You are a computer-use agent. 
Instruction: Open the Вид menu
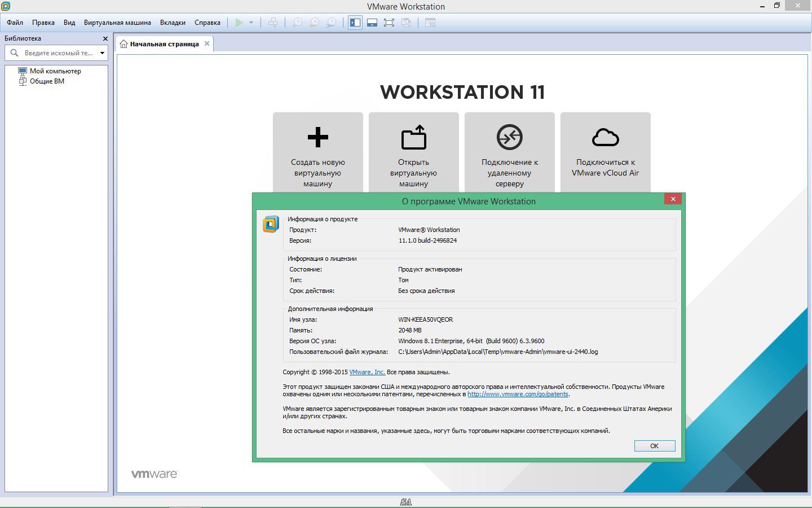(69, 23)
